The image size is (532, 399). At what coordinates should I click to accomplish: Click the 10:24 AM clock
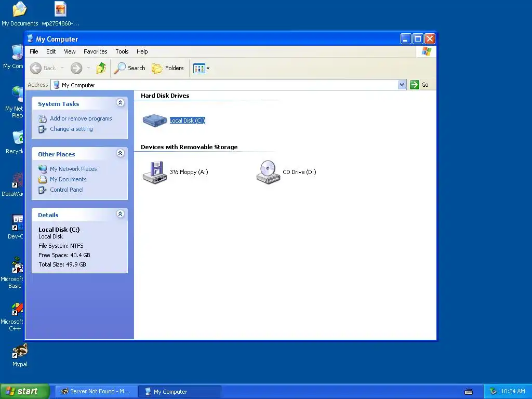click(513, 392)
